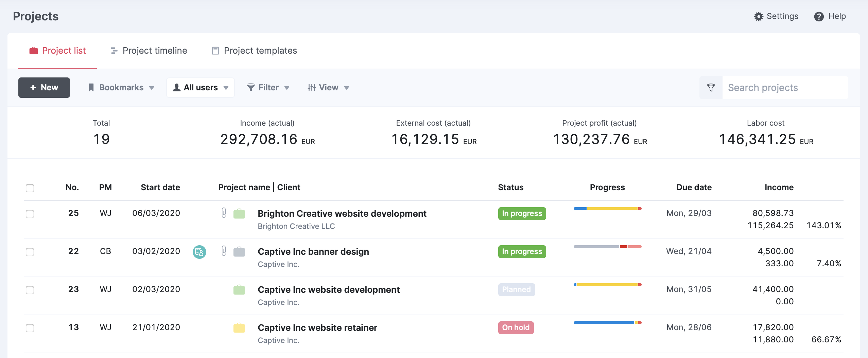Image resolution: width=868 pixels, height=358 pixels.
Task: Check the box for project No. 22
Action: click(30, 252)
